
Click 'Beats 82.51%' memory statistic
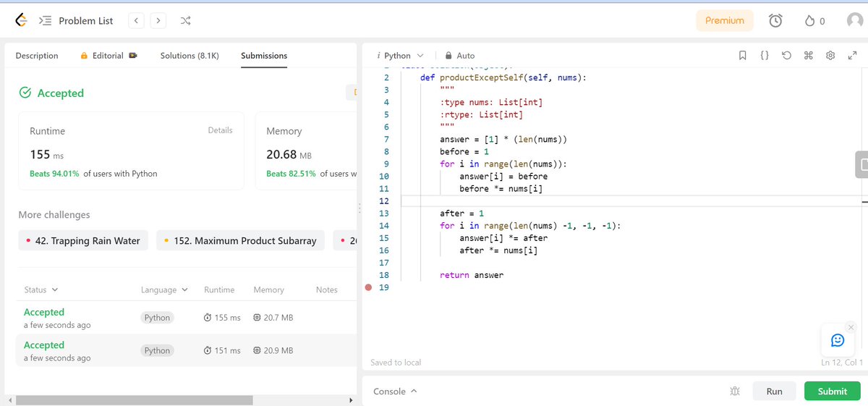291,174
